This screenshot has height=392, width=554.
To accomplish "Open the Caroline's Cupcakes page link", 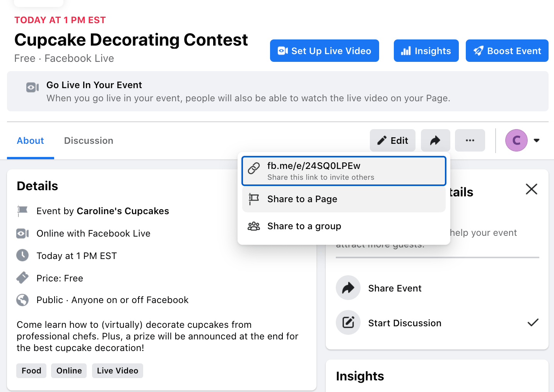I will [x=123, y=211].
